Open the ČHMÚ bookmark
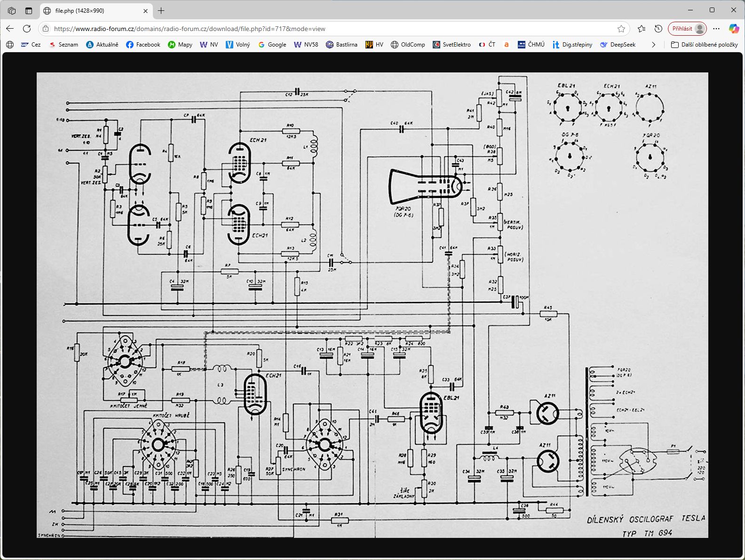745x560 pixels. (531, 45)
